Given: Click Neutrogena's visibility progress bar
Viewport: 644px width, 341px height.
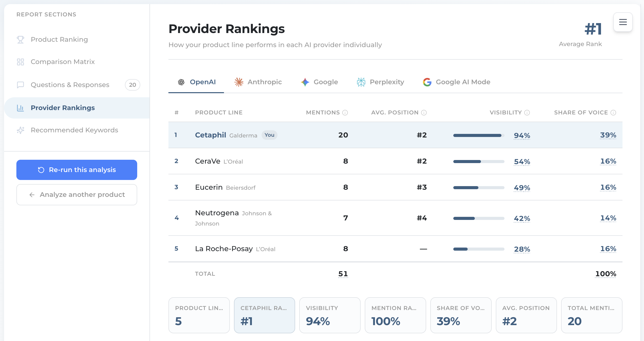Looking at the screenshot, I should tap(478, 218).
